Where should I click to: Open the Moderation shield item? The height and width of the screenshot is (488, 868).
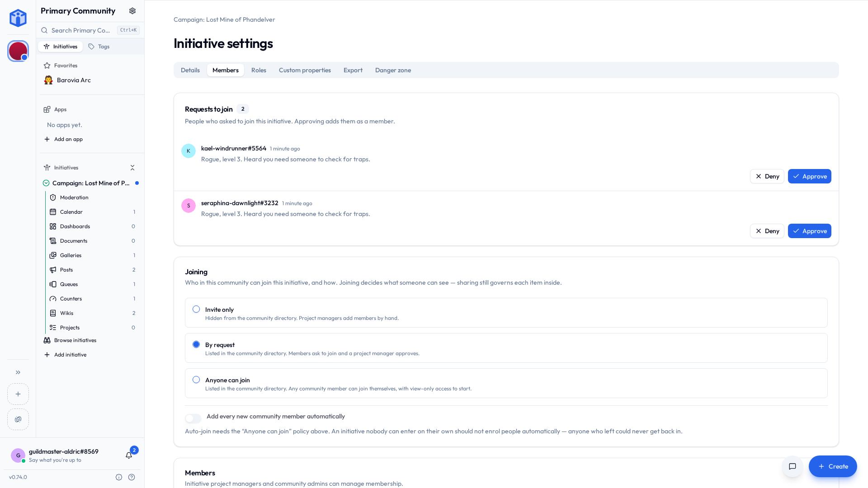[92, 197]
